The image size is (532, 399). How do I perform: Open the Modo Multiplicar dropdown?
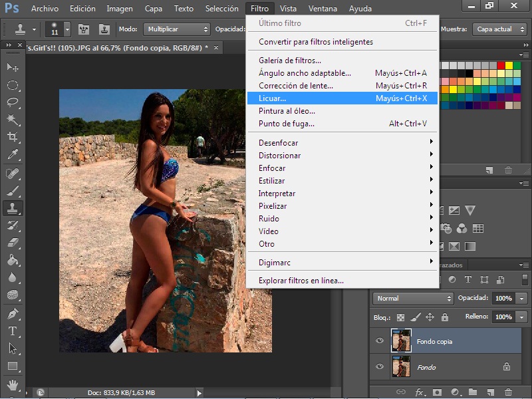click(177, 30)
